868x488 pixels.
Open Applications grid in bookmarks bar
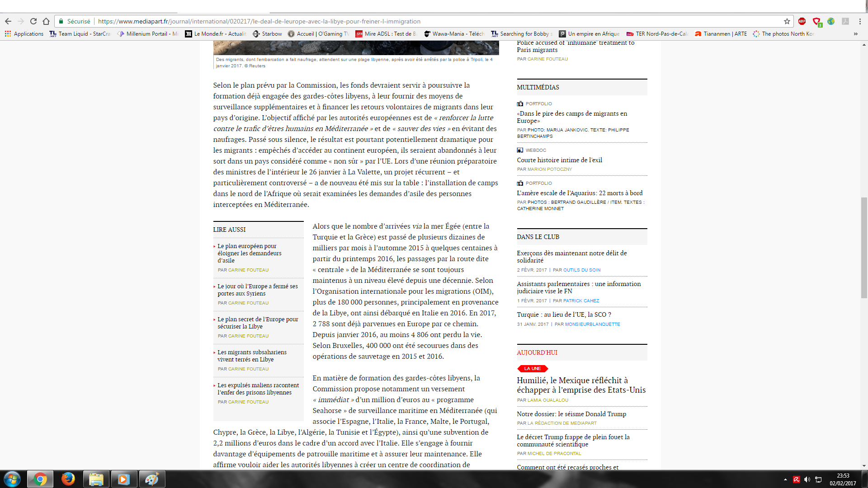24,34
